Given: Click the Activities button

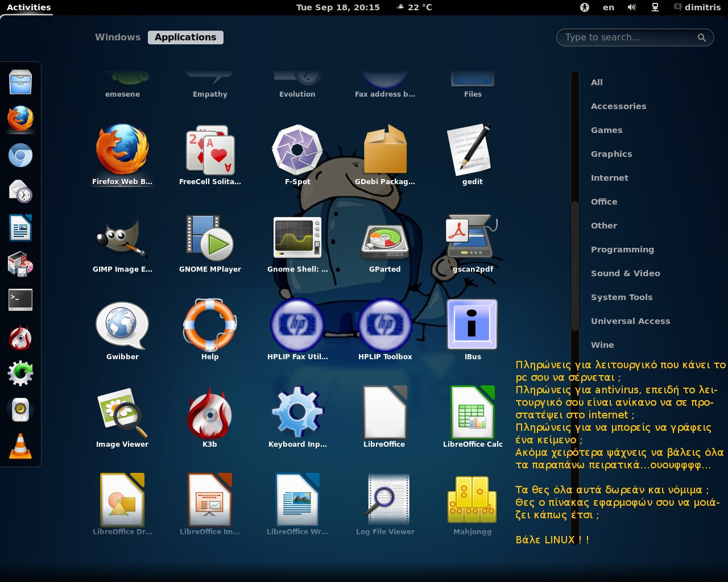Looking at the screenshot, I should pyautogui.click(x=28, y=7).
